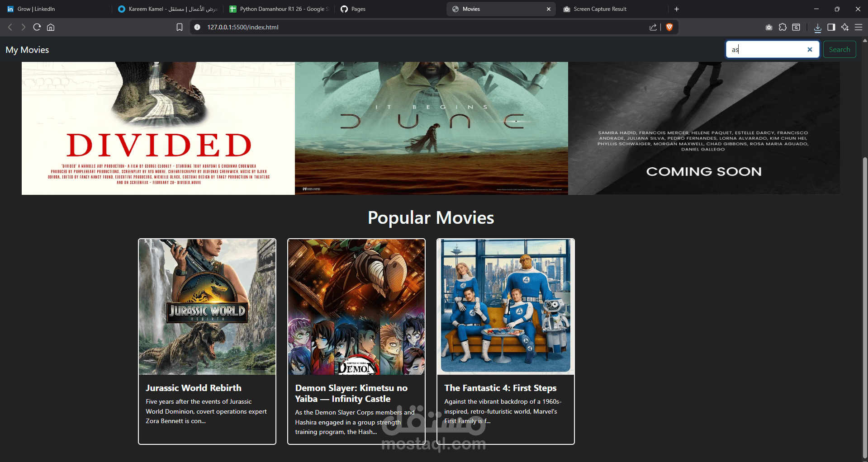Switch to the Kareem Kamel tab

point(167,9)
